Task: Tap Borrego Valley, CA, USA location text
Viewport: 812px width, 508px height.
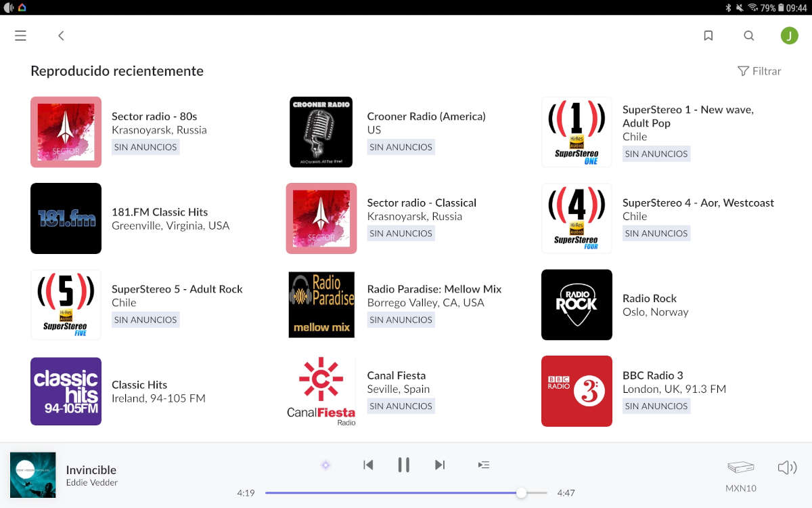Action: pos(426,303)
